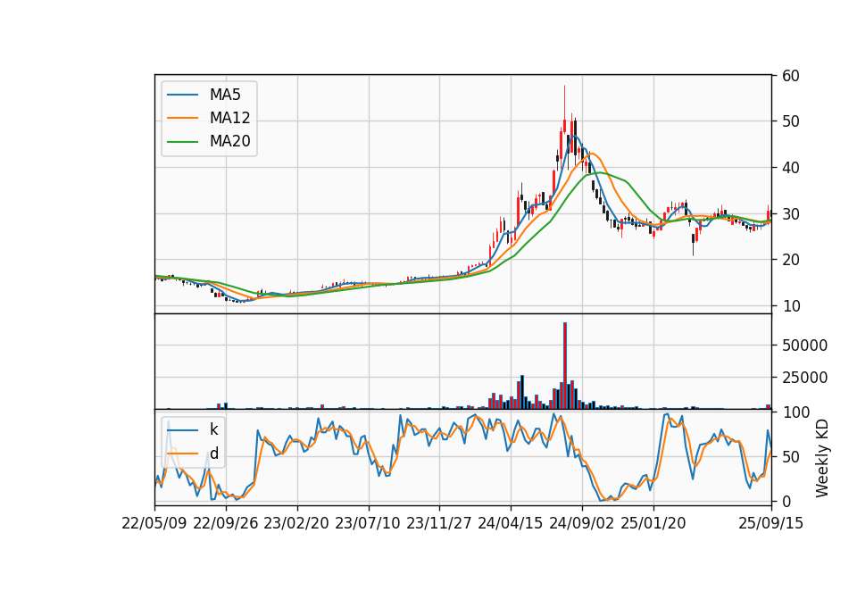This screenshot has width=857, height=616.
Task: Click the 25/01/20 date tick label
Action: pos(653,523)
